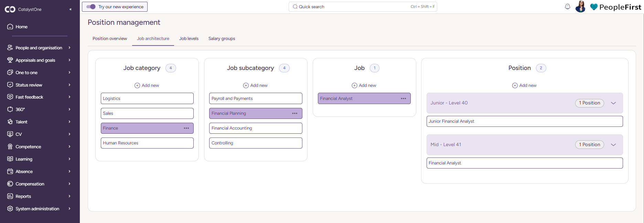
Task: Click the notifications bell icon
Action: coord(568,7)
